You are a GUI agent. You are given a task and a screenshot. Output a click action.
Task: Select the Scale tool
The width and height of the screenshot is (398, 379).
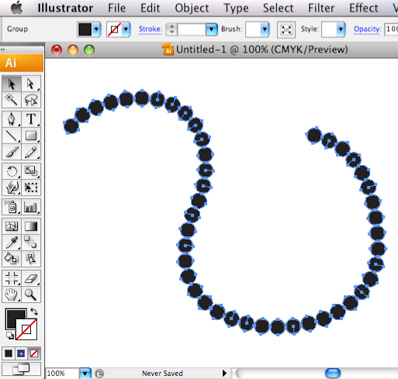coord(31,171)
